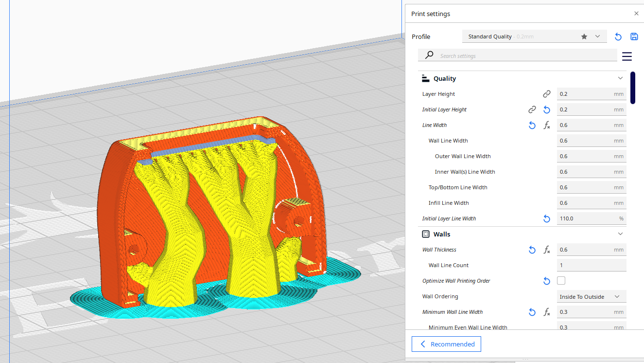Reset Initial Layer Height to default
The image size is (644, 363).
(547, 109)
